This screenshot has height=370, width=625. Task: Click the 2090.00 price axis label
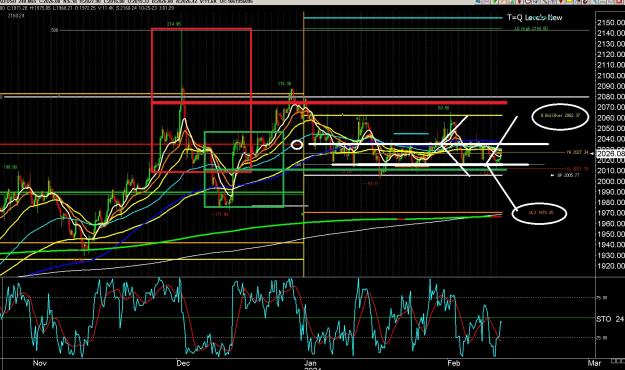click(x=611, y=86)
